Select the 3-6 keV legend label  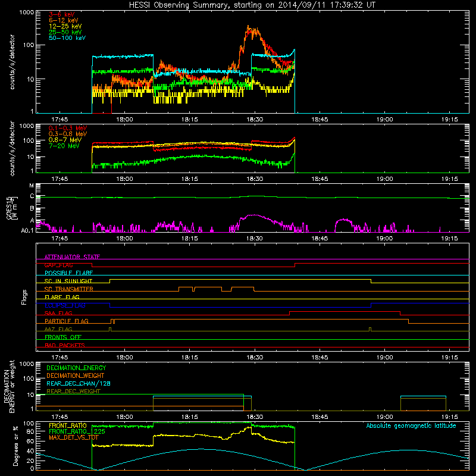pyautogui.click(x=61, y=14)
